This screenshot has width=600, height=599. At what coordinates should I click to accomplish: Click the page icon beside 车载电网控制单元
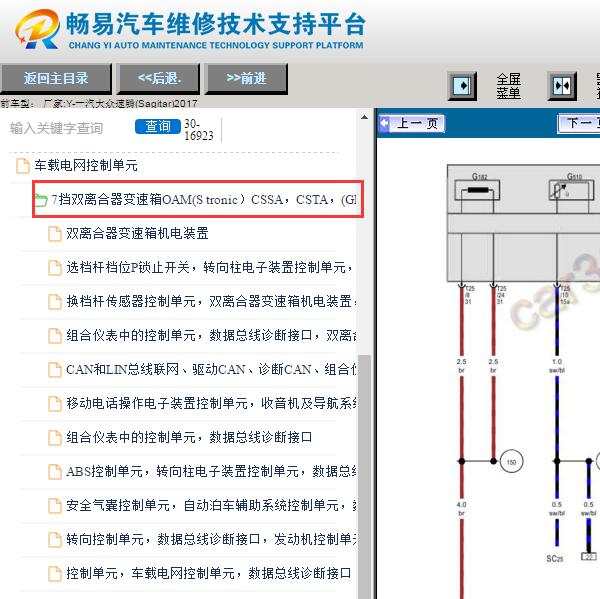23,166
